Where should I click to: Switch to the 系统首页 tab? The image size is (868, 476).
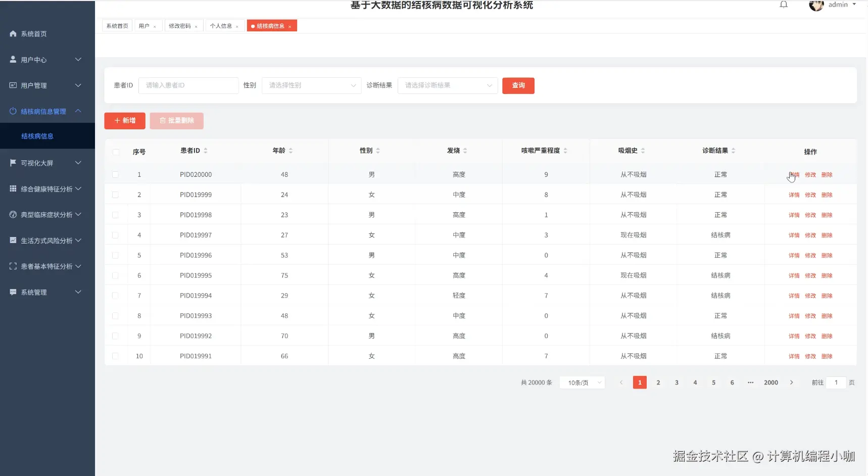pyautogui.click(x=117, y=26)
